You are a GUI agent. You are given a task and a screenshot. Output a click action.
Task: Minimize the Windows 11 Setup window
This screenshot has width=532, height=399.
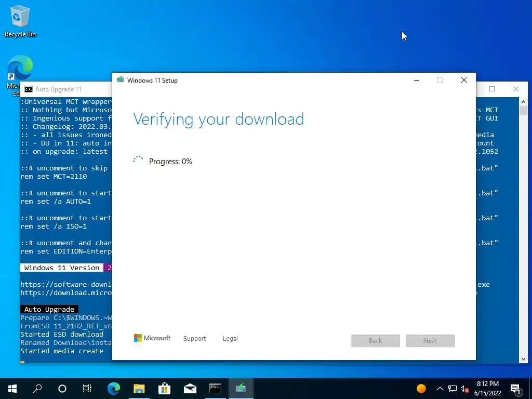(417, 80)
